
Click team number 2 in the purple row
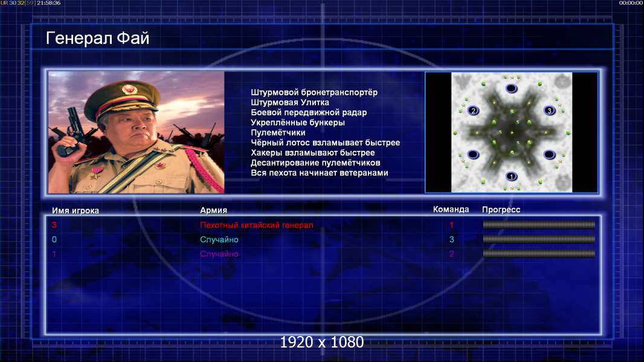(451, 254)
